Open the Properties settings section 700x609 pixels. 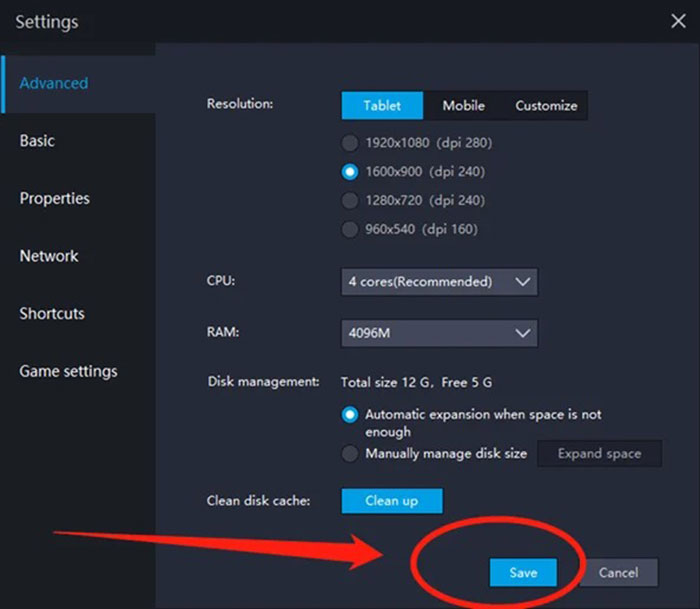(54, 199)
